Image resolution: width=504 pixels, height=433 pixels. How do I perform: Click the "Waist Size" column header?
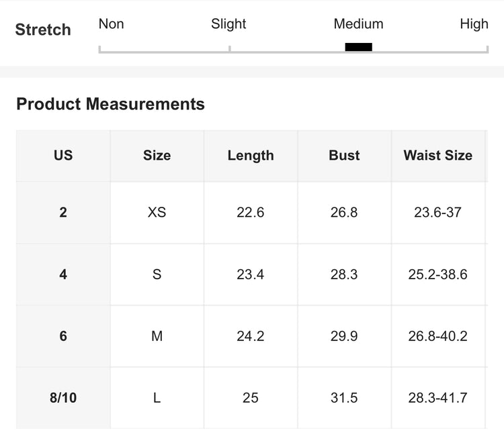(437, 155)
